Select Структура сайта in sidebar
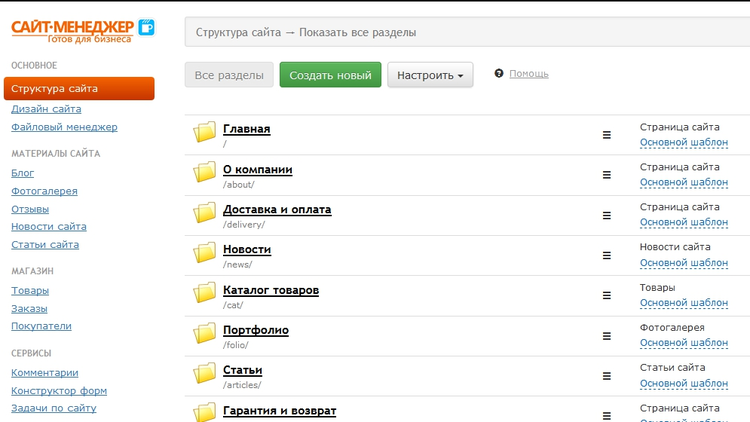Image resolution: width=750 pixels, height=422 pixels. tap(79, 89)
